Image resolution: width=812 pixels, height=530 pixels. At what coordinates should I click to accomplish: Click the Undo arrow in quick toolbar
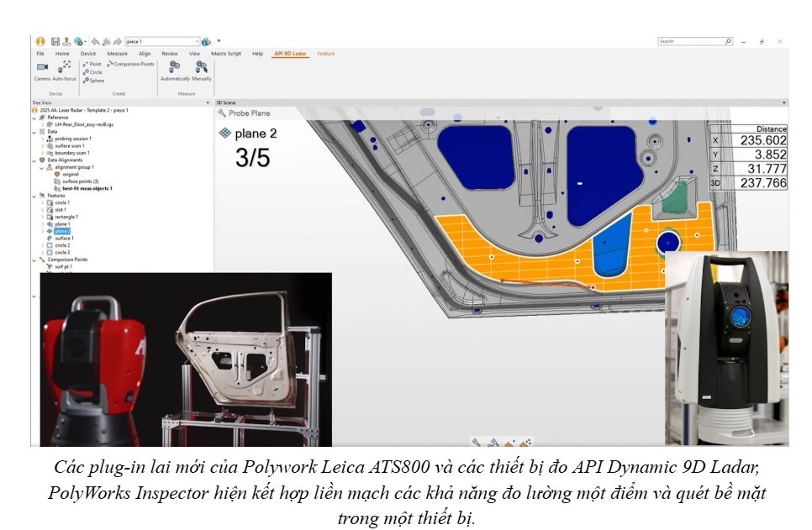pyautogui.click(x=95, y=41)
